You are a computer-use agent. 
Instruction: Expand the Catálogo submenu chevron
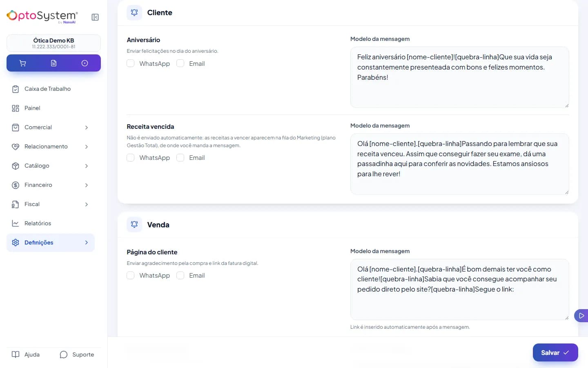point(87,166)
